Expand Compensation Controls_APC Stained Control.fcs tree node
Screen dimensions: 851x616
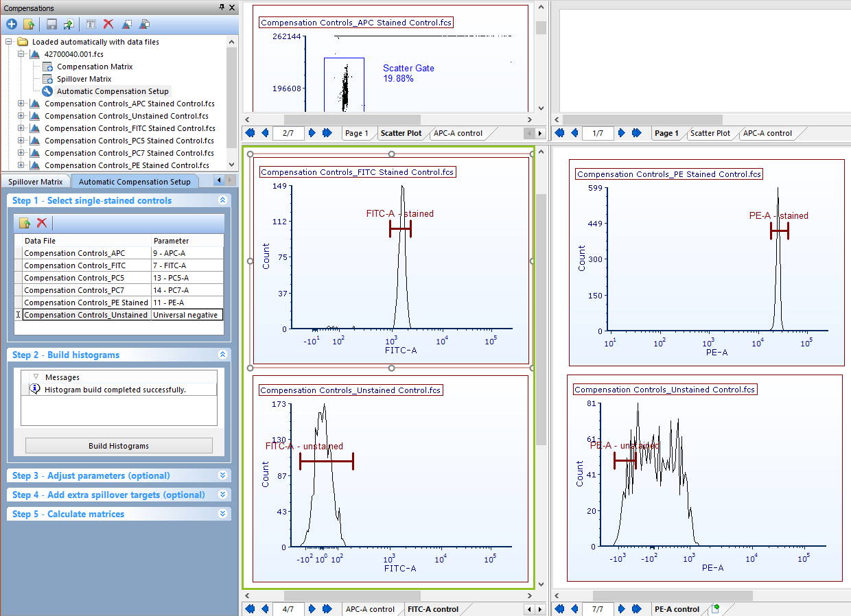[x=21, y=104]
